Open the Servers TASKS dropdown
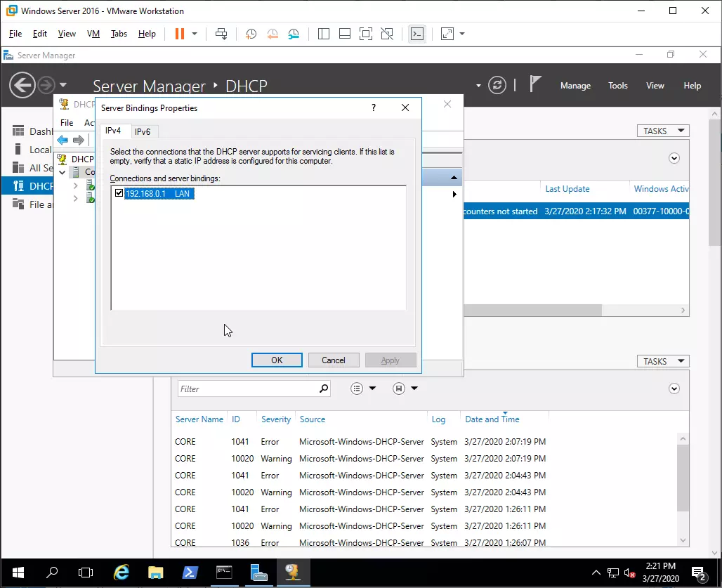The image size is (722, 588). [663, 131]
